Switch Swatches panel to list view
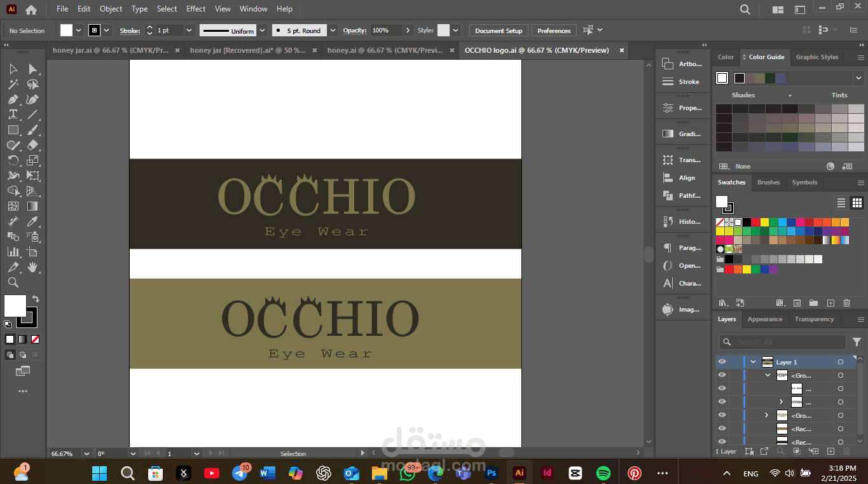868x484 pixels. [841, 203]
